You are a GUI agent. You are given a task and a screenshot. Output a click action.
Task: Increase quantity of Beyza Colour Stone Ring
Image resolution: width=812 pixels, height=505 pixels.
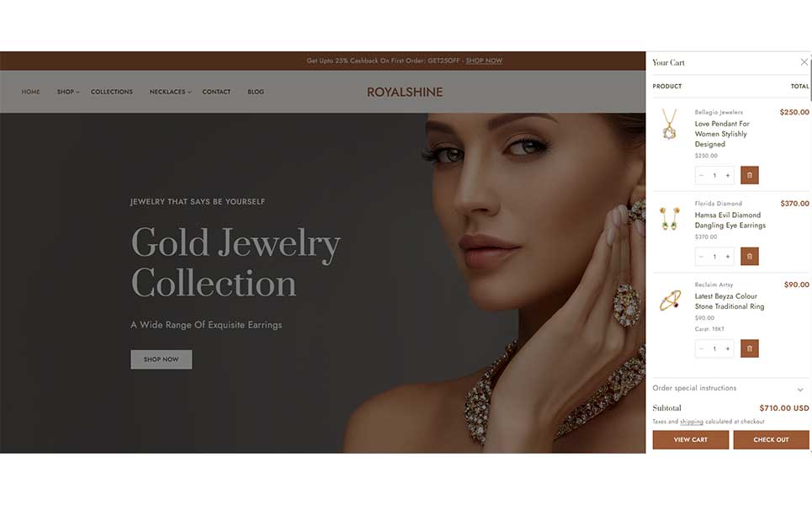(x=728, y=348)
